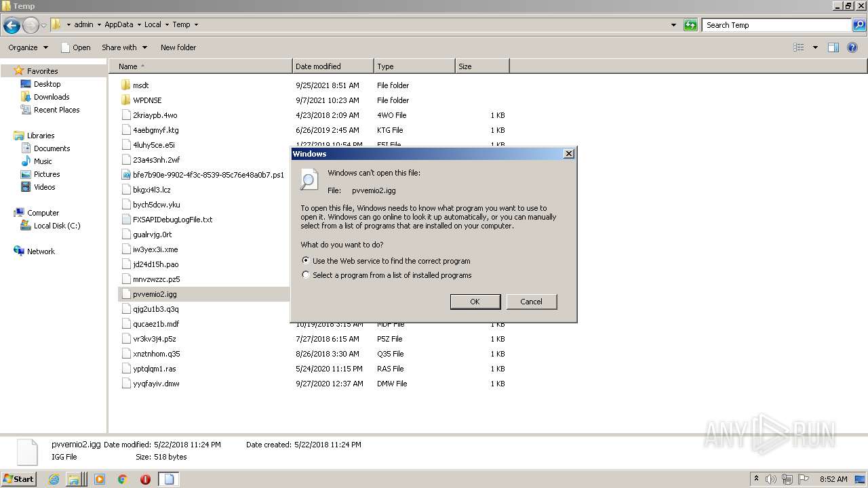This screenshot has height=488, width=868.
Task: Select Network in navigation pane
Action: [41, 251]
